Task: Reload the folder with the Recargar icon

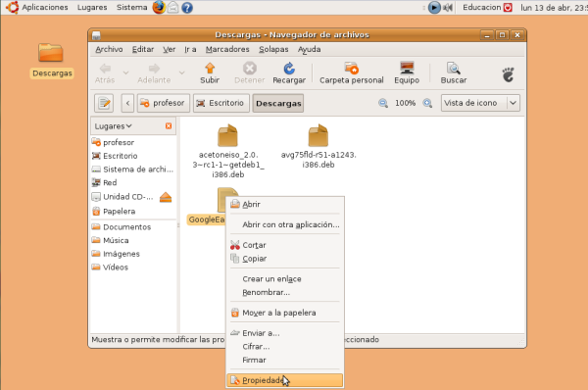Action: point(289,69)
